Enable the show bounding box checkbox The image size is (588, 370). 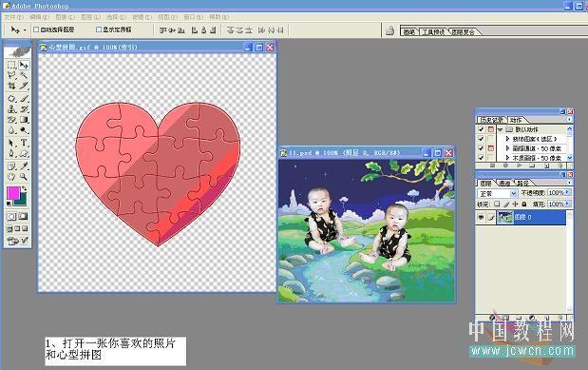click(x=99, y=29)
